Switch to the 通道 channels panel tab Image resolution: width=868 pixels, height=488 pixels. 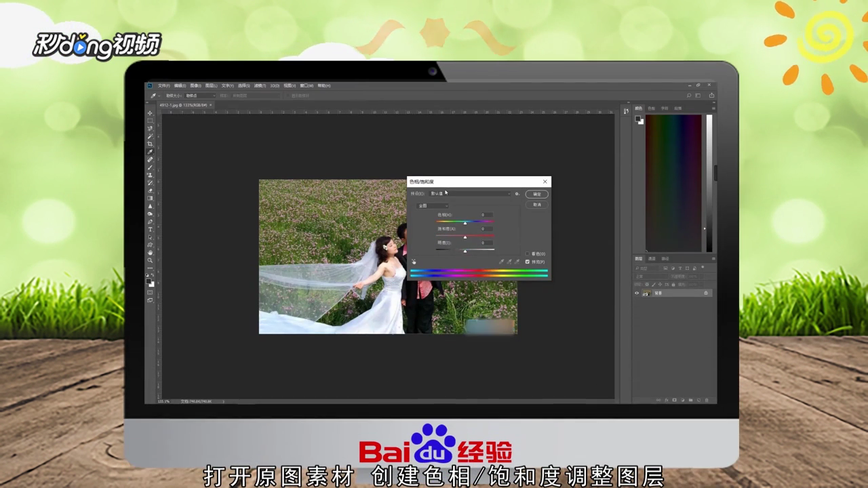652,259
